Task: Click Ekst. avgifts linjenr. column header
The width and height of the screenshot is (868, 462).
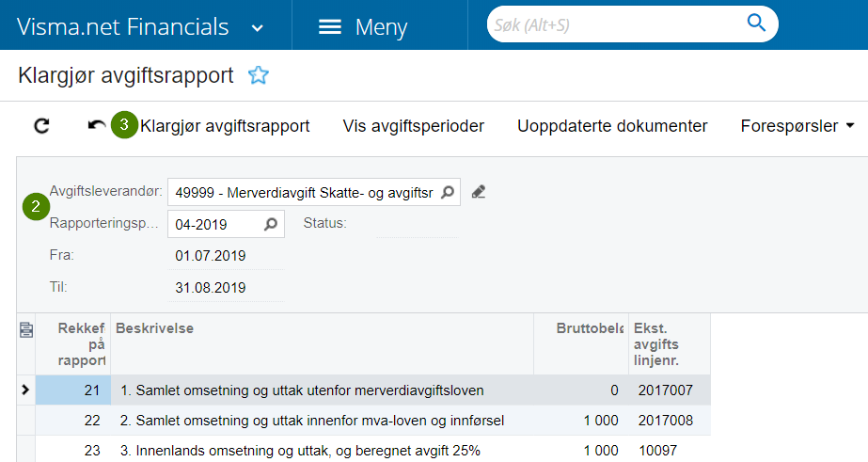Action: click(670, 344)
